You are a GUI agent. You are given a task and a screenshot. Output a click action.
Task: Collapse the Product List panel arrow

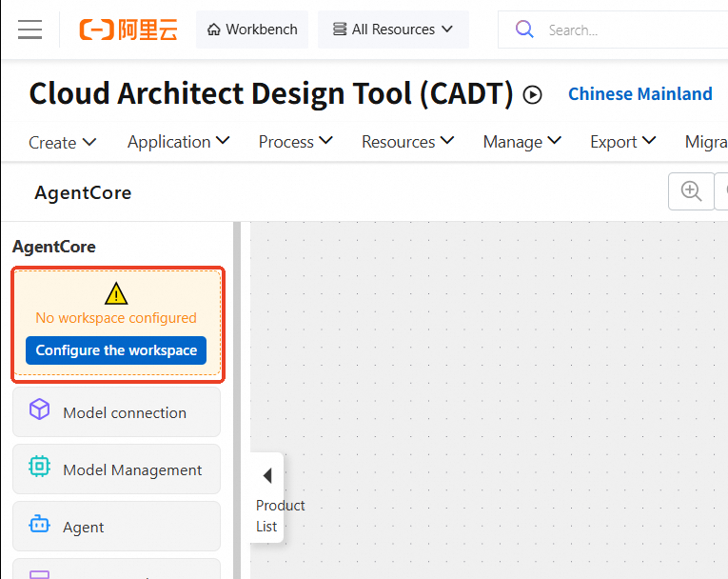coord(267,476)
